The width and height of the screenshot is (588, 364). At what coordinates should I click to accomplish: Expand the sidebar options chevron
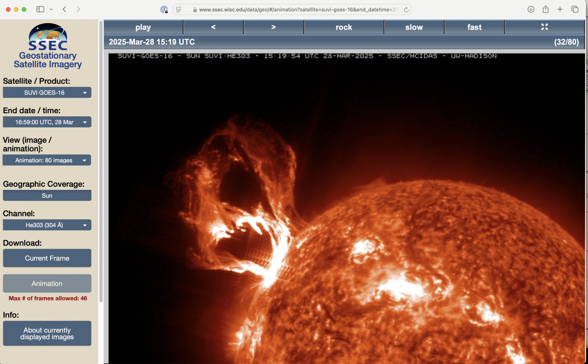pyautogui.click(x=51, y=9)
